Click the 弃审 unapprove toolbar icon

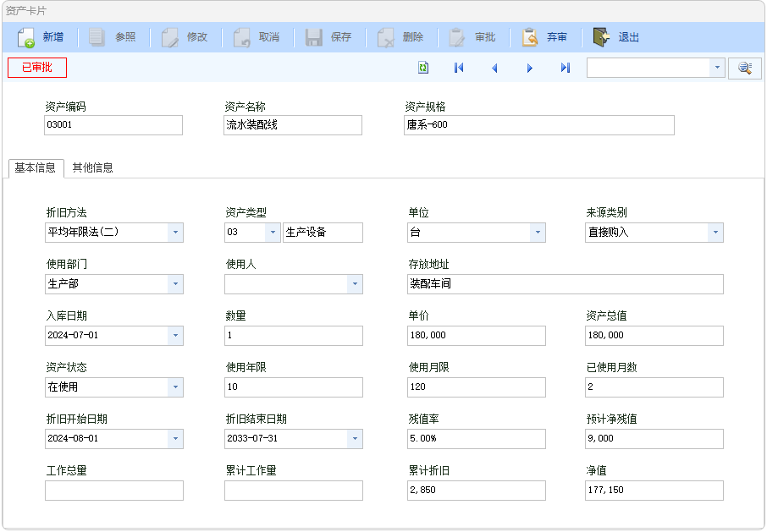[530, 37]
